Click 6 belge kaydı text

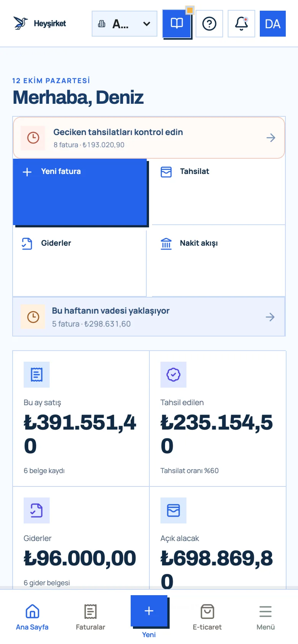pyautogui.click(x=44, y=471)
